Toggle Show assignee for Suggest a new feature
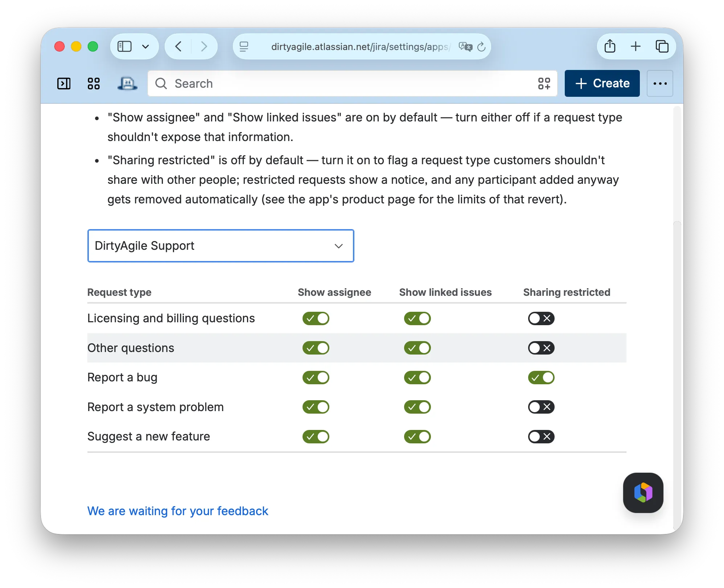 pyautogui.click(x=316, y=436)
